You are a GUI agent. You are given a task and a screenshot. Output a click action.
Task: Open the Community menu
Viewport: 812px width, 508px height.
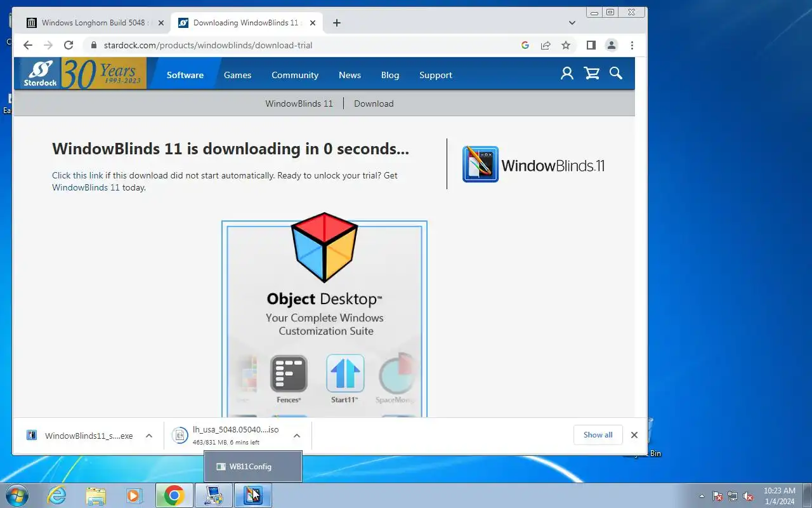[295, 75]
